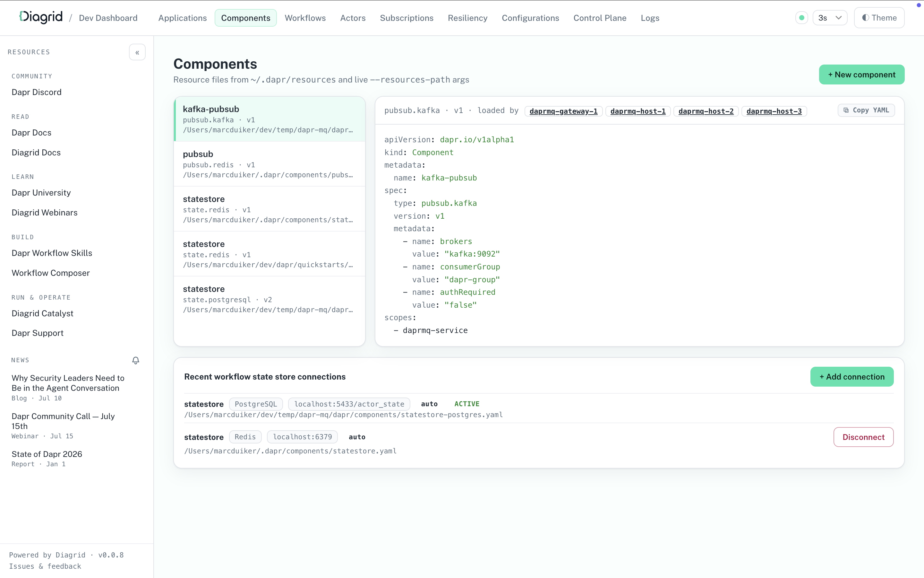Open Dapr Discord link
This screenshot has width=924, height=578.
click(36, 92)
